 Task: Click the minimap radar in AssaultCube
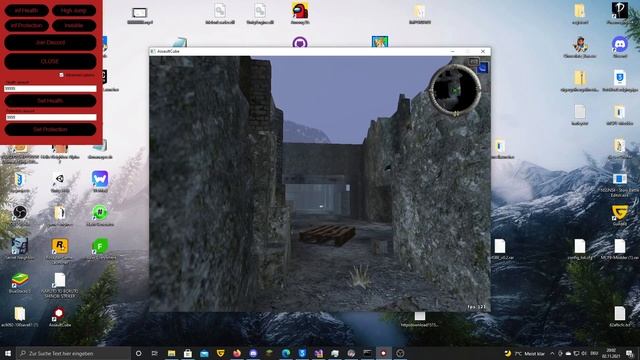pos(456,90)
